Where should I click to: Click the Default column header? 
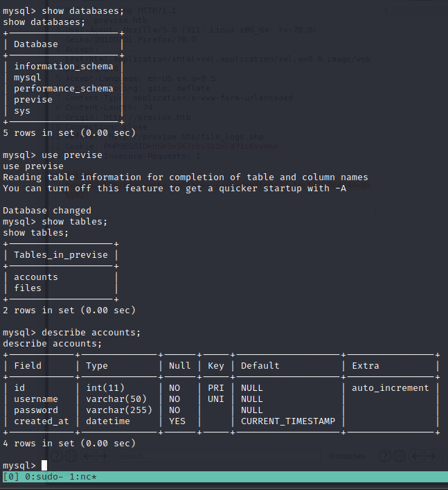coord(260,366)
